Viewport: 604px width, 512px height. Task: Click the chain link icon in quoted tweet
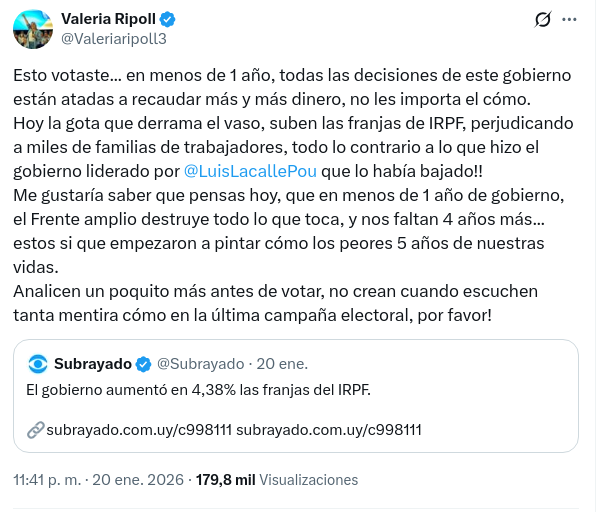[x=36, y=430]
